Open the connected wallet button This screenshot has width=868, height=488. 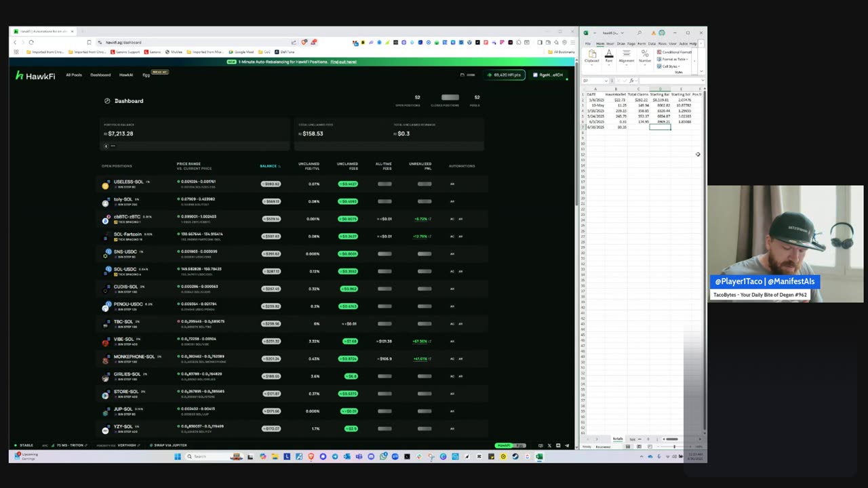[x=549, y=75]
